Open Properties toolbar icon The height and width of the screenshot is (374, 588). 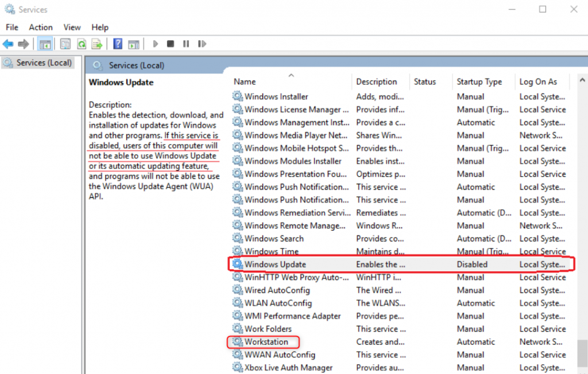(x=65, y=44)
